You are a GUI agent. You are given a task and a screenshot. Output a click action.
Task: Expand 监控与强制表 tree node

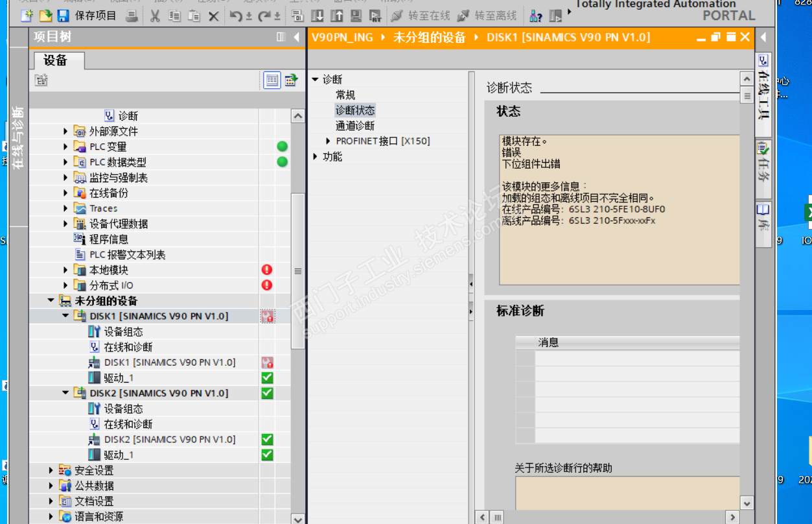[x=65, y=178]
